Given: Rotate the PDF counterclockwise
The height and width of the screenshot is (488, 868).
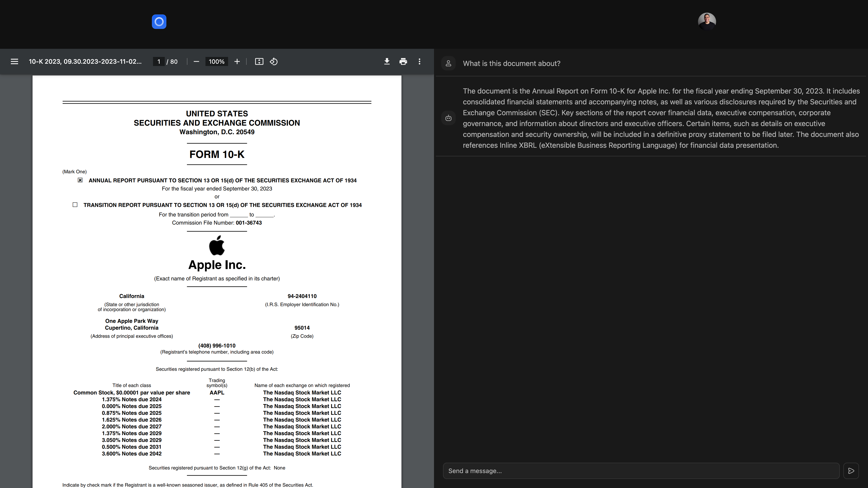Looking at the screenshot, I should pyautogui.click(x=274, y=62).
